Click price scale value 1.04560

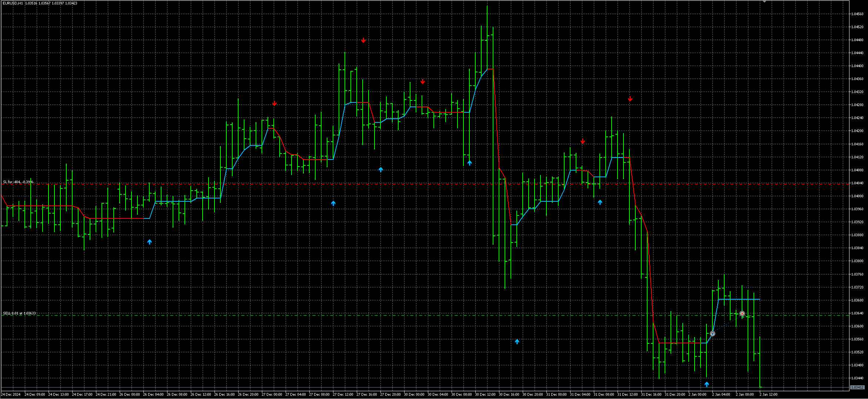857,14
